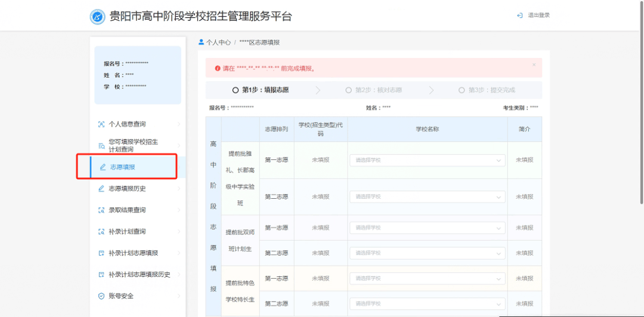
Task: Open school dropdown for 提前批特色学校特长生 第一志愿
Action: pyautogui.click(x=427, y=278)
